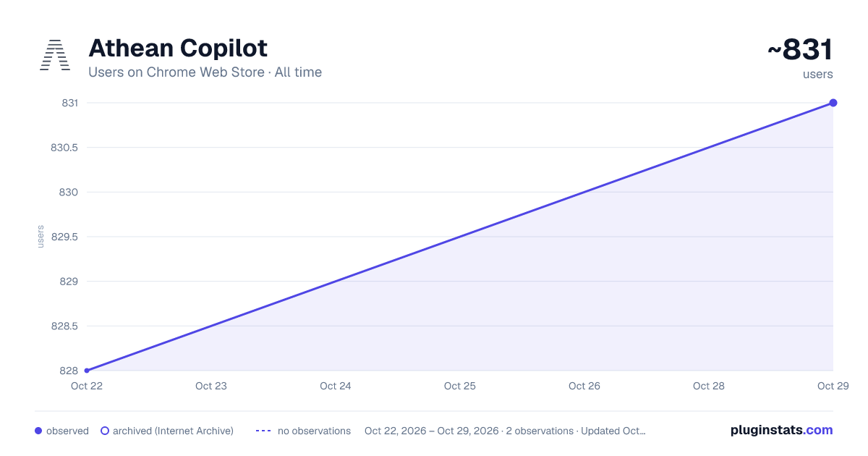Screen dimensions: 868x456
Task: Click the x-axis label Oct 24
Action: tap(336, 386)
